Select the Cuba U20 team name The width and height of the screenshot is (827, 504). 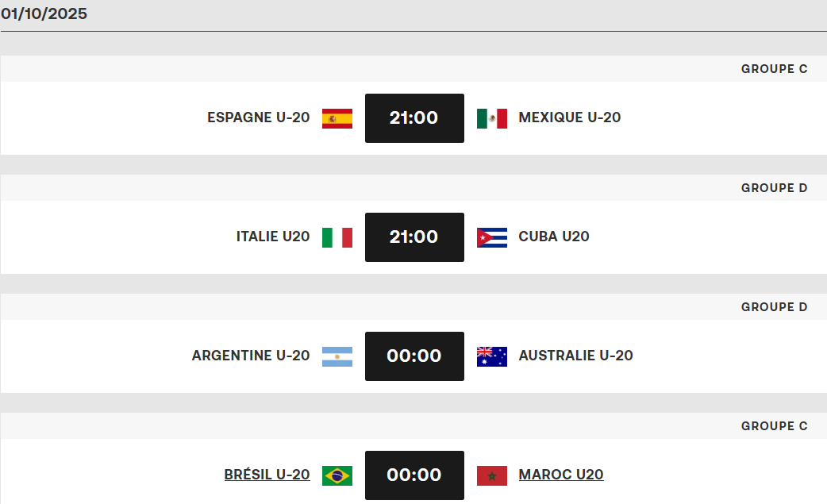tap(554, 237)
